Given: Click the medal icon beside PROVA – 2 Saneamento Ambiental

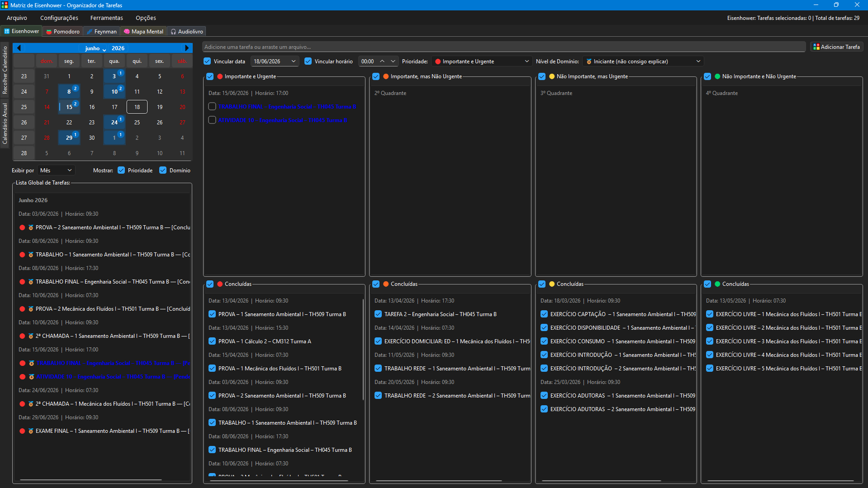Looking at the screenshot, I should [x=31, y=227].
